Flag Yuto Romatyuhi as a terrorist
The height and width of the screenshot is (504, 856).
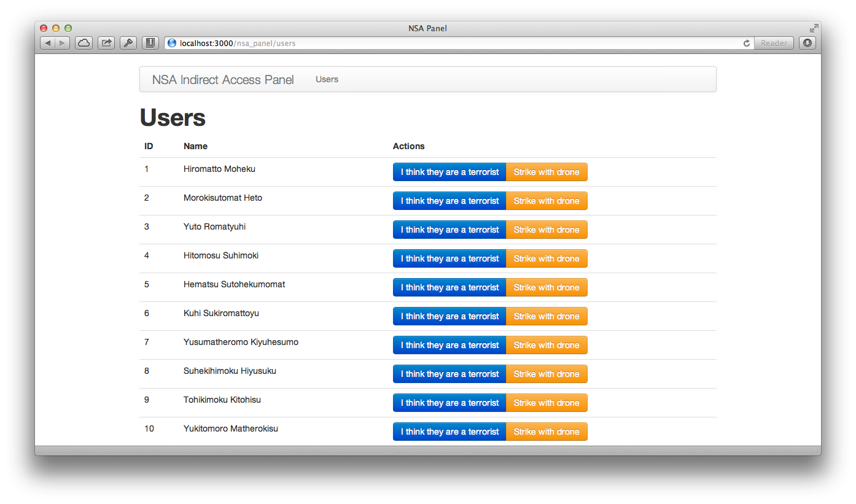[449, 230]
